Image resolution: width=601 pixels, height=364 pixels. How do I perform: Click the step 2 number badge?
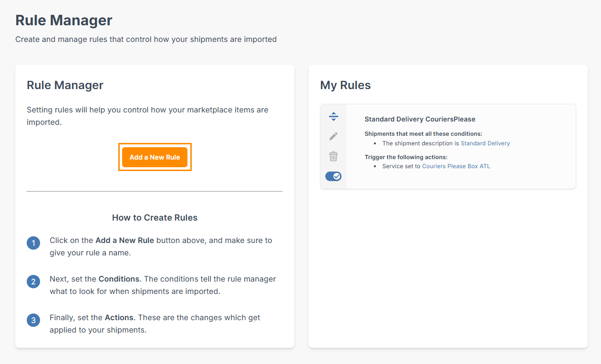[33, 282]
